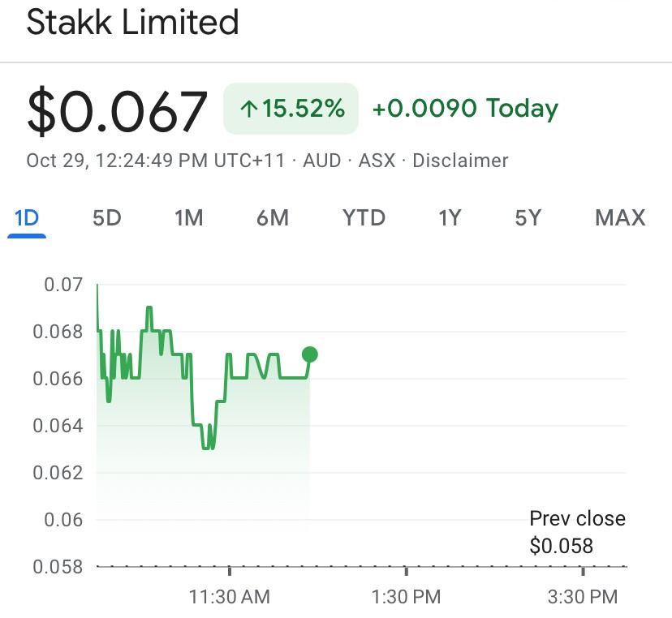Image resolution: width=672 pixels, height=618 pixels.
Task: View the 1Y chart tab
Action: click(x=450, y=218)
